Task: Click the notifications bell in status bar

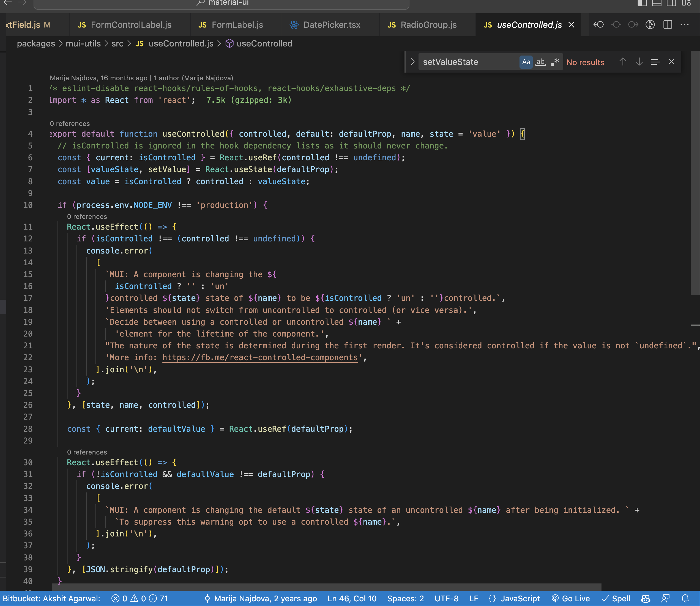Action: click(x=685, y=598)
